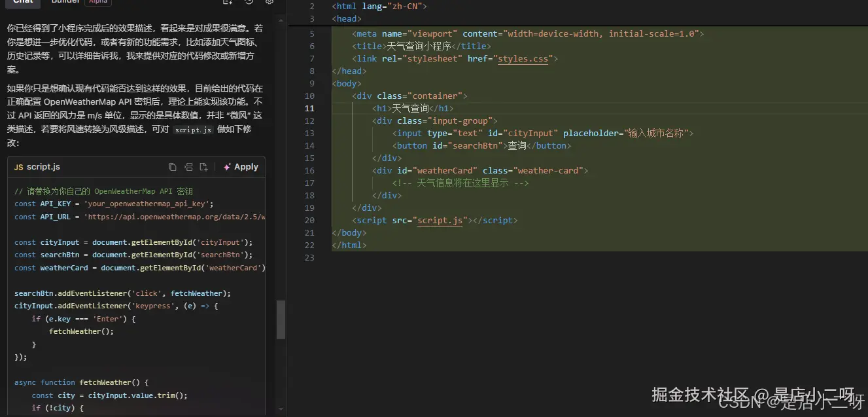The image size is (868, 417).
Task: Click the div class="input-group" line
Action: 435,121
